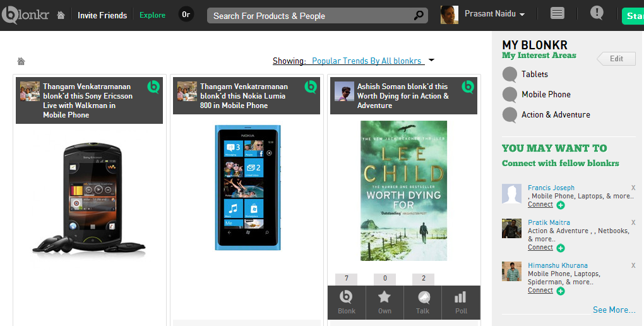The width and height of the screenshot is (644, 326).
Task: Click green plus icon for Himanshu Khurana
Action: 561,291
